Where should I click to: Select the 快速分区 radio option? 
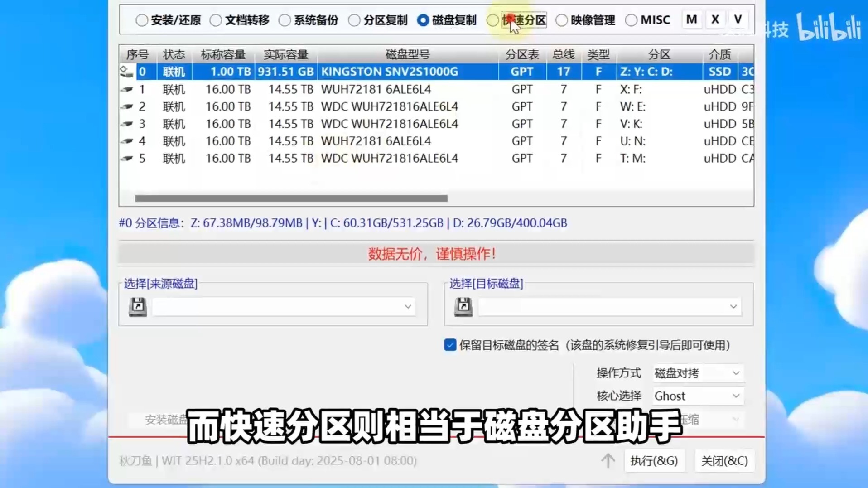pos(492,19)
